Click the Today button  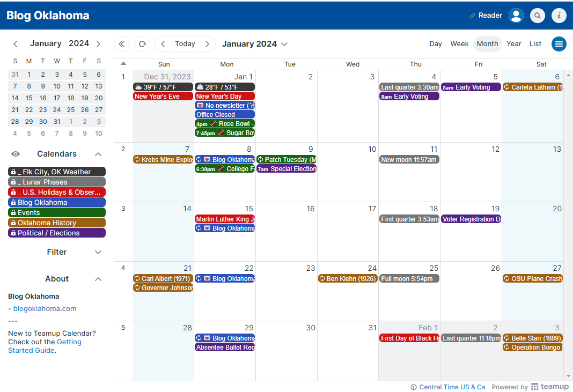coord(185,44)
